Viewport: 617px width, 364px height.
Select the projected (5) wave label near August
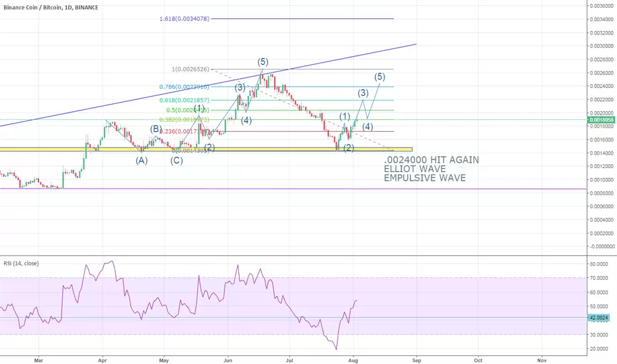(380, 76)
